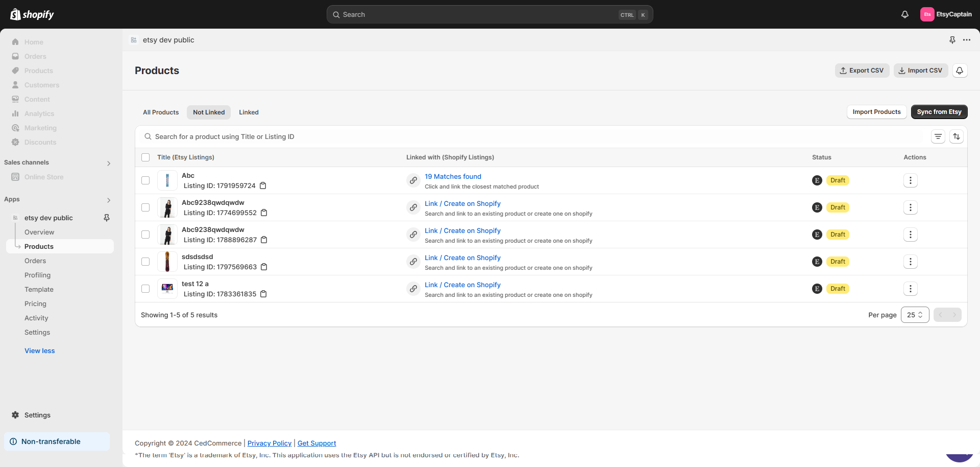Toggle select-all checkbox in table header
Viewport: 980px width, 467px height.
pos(145,157)
